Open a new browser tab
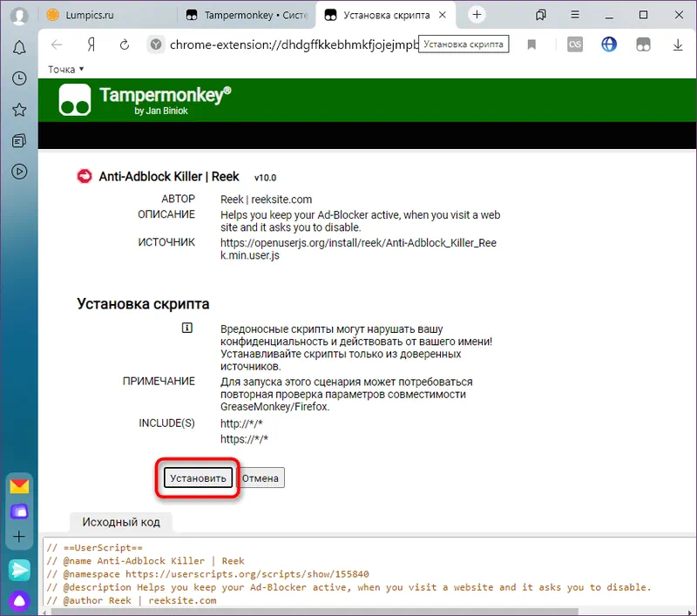This screenshot has width=697, height=616. click(477, 15)
